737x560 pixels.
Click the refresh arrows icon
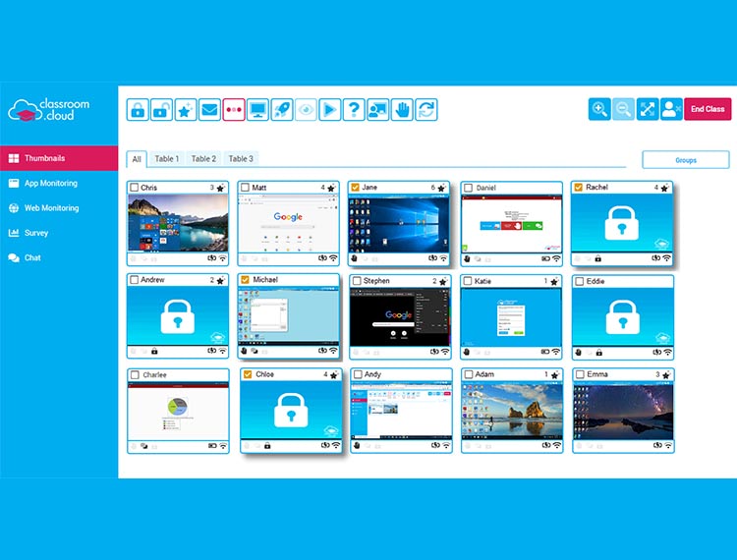pyautogui.click(x=425, y=110)
